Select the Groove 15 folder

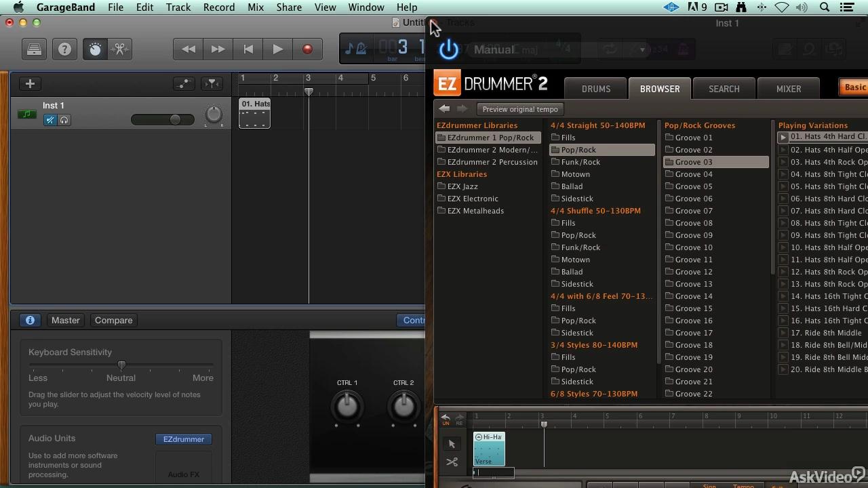pyautogui.click(x=688, y=308)
